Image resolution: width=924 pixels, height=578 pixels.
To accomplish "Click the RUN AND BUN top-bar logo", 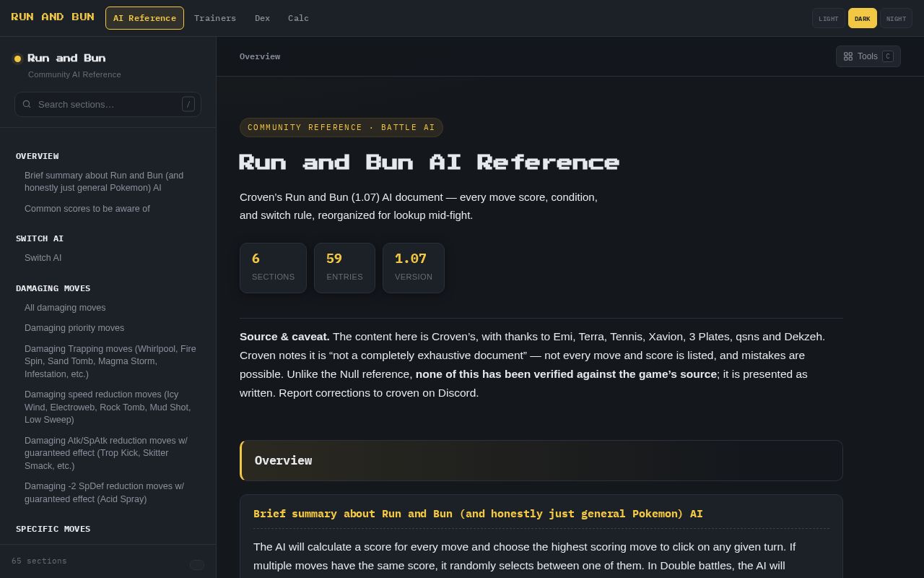I will coord(53,17).
